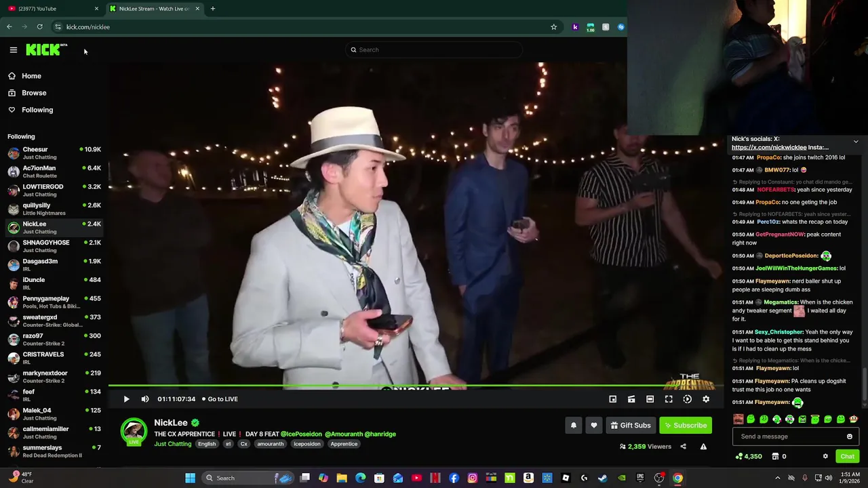The image size is (868, 488).
Task: Open video player settings gear
Action: tap(706, 399)
